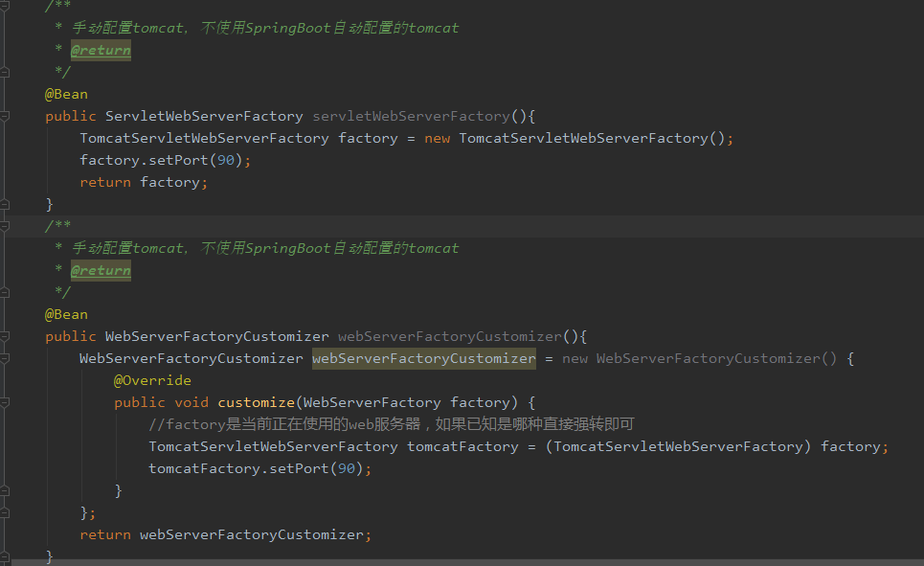Image resolution: width=924 pixels, height=566 pixels.
Task: Collapse the first Javadoc comment block
Action: coord(5,6)
